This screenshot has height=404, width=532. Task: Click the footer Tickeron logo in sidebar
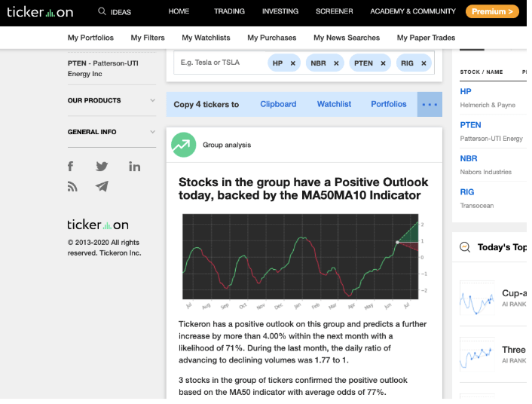[x=98, y=225]
